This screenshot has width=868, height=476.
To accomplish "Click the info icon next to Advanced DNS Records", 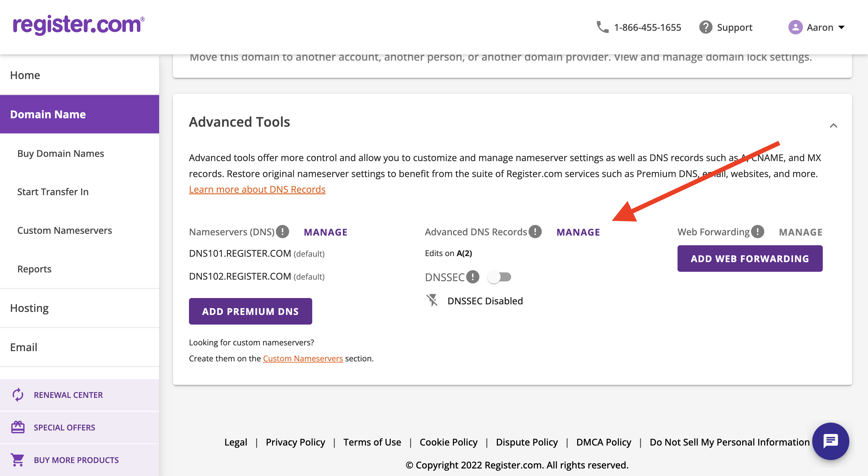I will click(x=535, y=232).
